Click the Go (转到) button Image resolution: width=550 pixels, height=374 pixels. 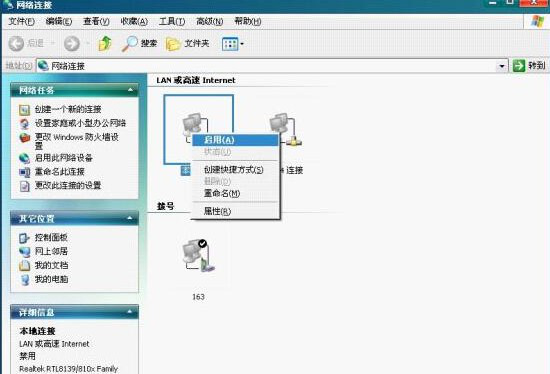[529, 66]
